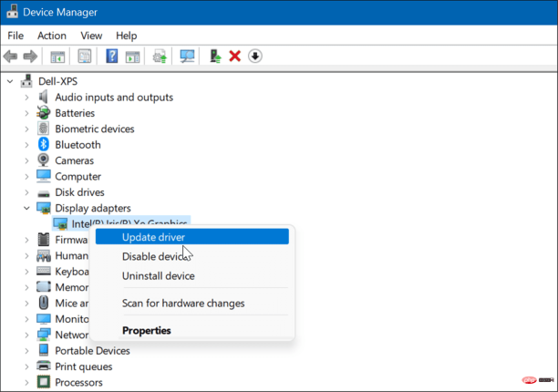Click the Print queues printer icon
Viewport: 558px width, 392px height.
(x=44, y=366)
